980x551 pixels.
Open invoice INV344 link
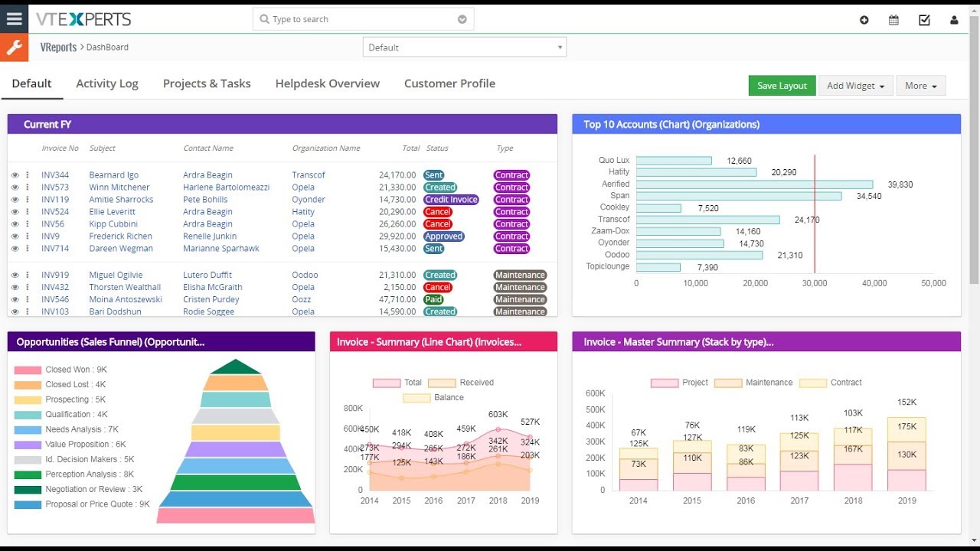tap(55, 175)
